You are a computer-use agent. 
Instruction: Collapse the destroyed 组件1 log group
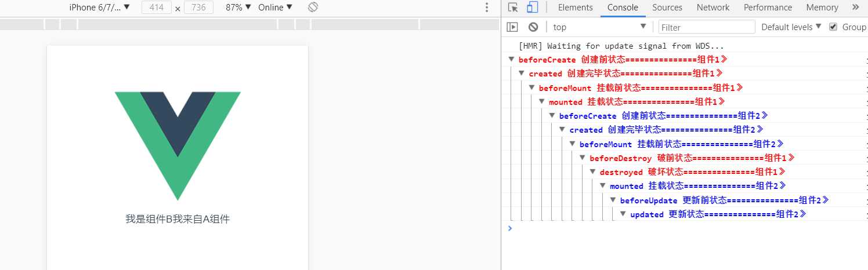point(592,172)
